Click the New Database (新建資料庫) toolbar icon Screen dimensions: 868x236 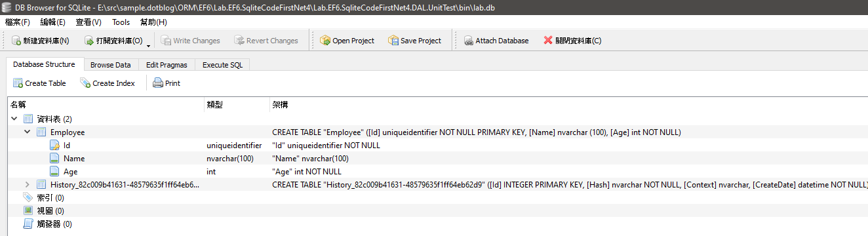click(x=16, y=41)
